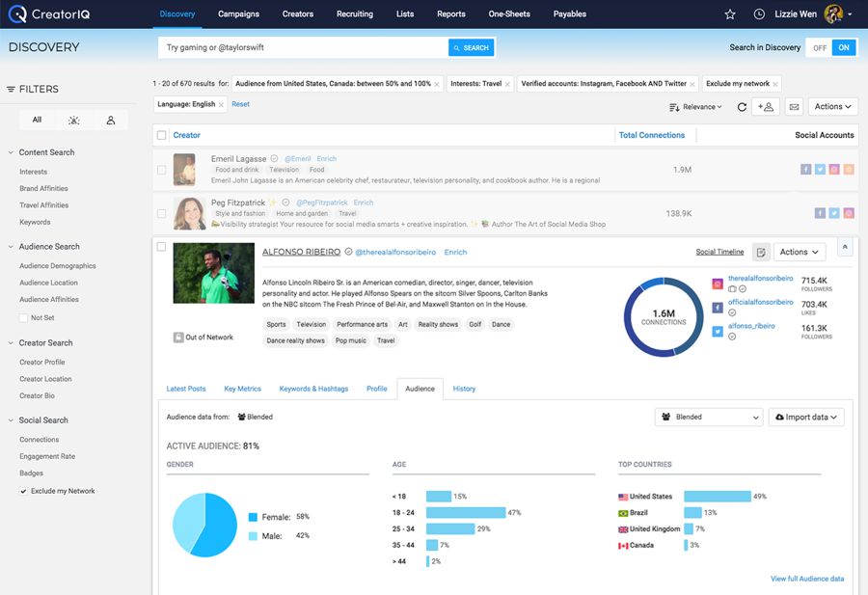Check the Emeril Lagasse row checkbox
This screenshot has height=595, width=868.
(162, 170)
